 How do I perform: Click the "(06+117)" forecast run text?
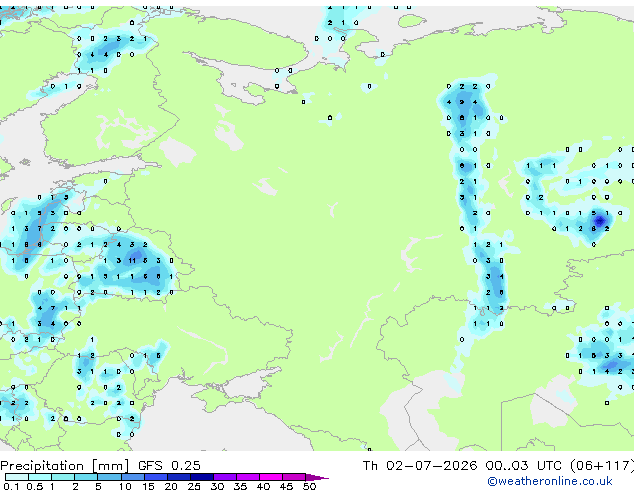[602, 465]
